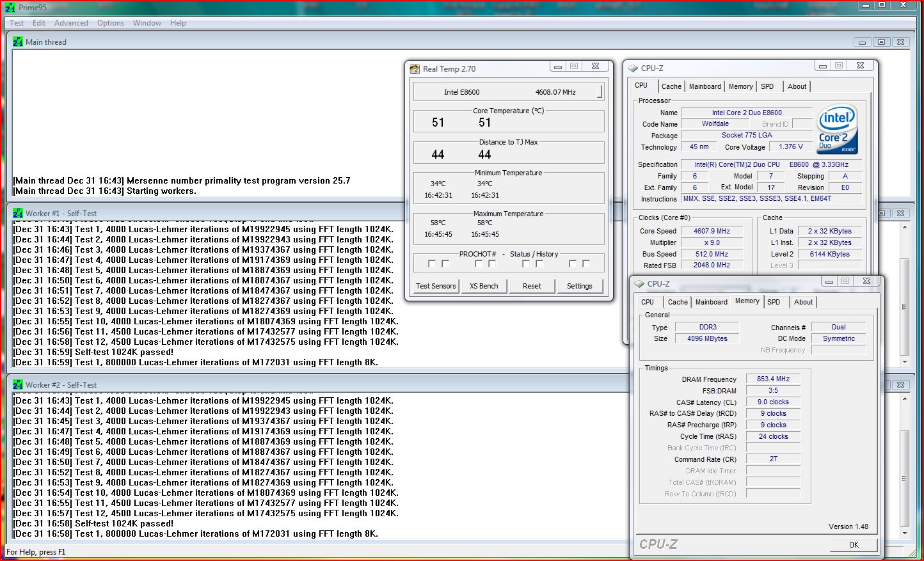This screenshot has height=561, width=924.
Task: Open About tab in rear CPU-Z window
Action: coord(797,86)
